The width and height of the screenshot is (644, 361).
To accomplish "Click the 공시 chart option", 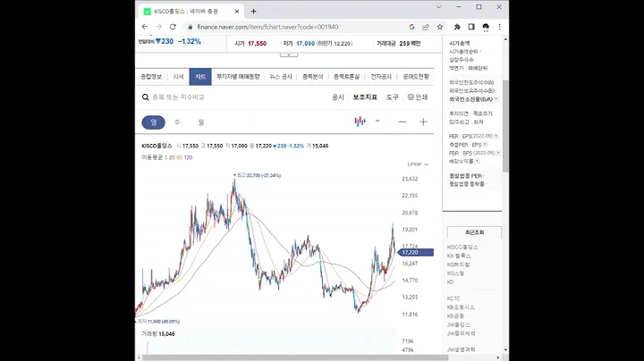I will point(337,97).
